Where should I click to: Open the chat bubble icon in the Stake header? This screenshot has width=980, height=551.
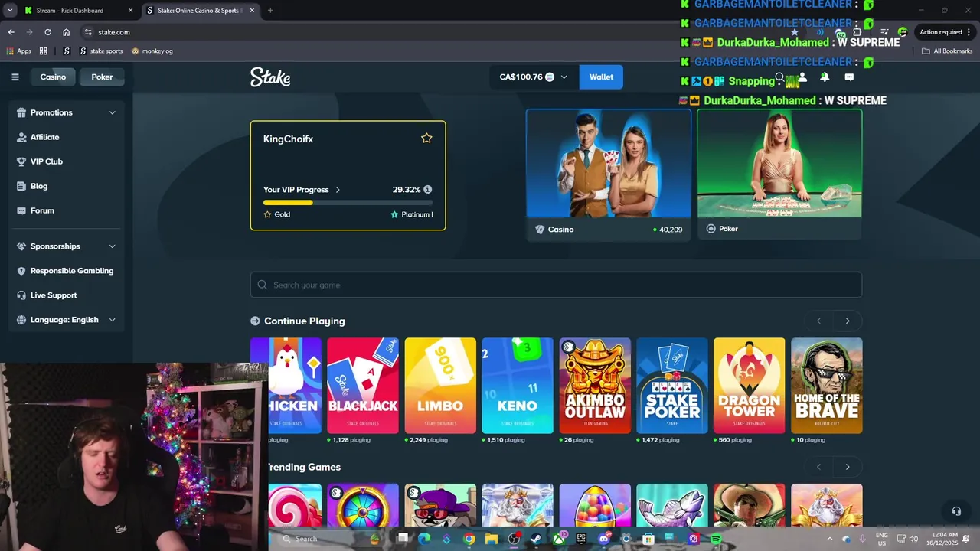pyautogui.click(x=849, y=77)
